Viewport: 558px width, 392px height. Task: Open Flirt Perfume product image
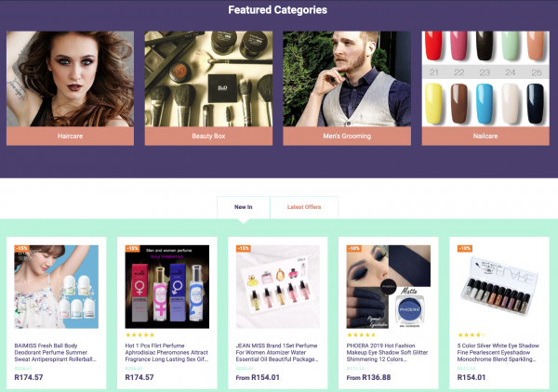coord(166,286)
